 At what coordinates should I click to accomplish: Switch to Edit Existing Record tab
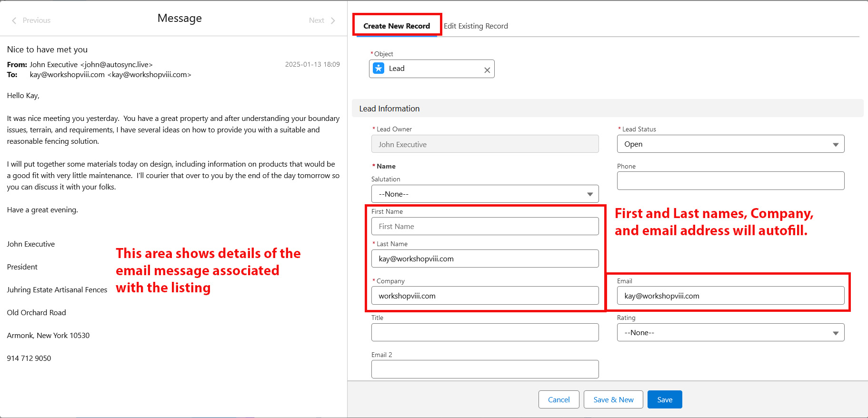(476, 26)
